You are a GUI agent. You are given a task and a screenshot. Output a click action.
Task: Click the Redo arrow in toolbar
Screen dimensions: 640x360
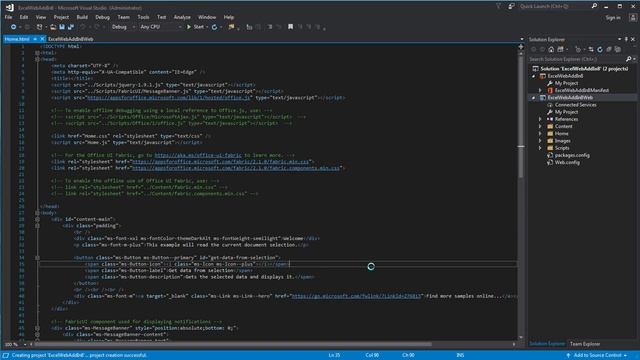point(97,27)
